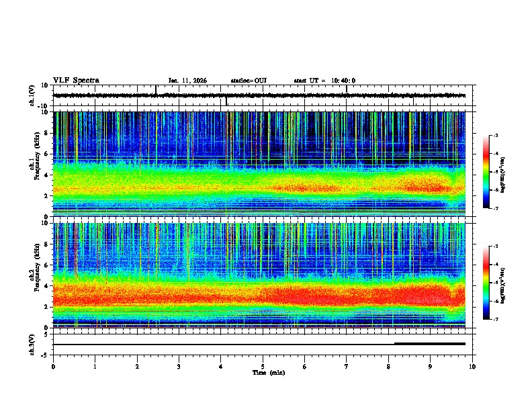Click inside the ch.1 spectrogram plot

(259, 164)
